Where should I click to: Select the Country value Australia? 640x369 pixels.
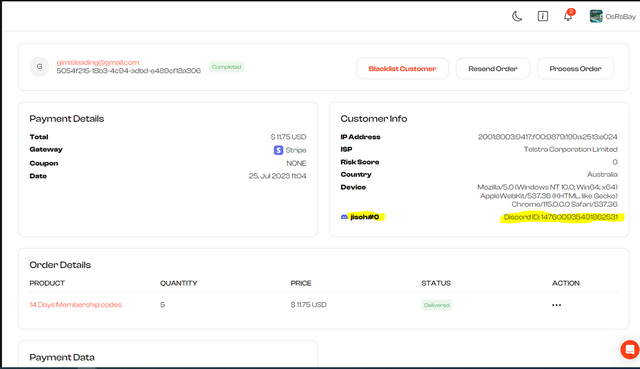coord(602,174)
